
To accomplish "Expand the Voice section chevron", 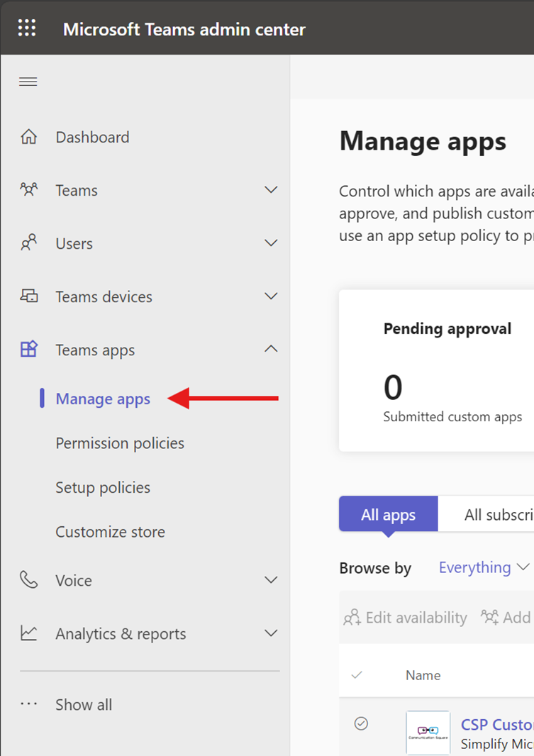I will coord(271,579).
